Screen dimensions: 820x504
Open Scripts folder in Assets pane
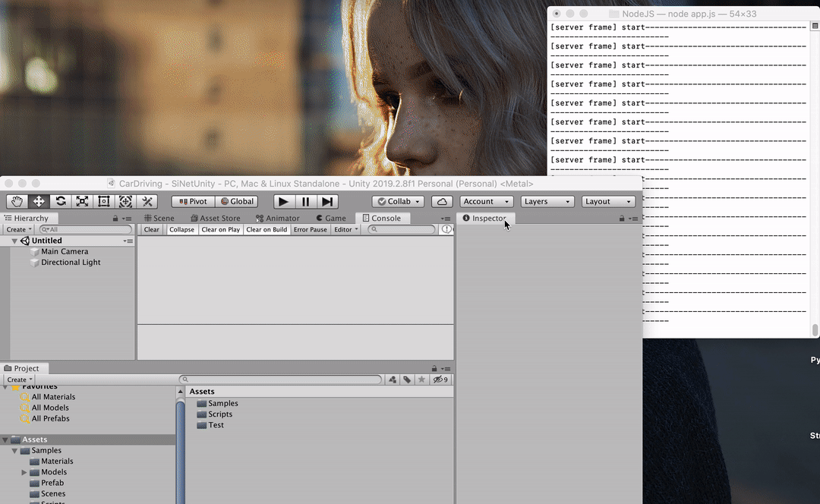click(x=220, y=414)
